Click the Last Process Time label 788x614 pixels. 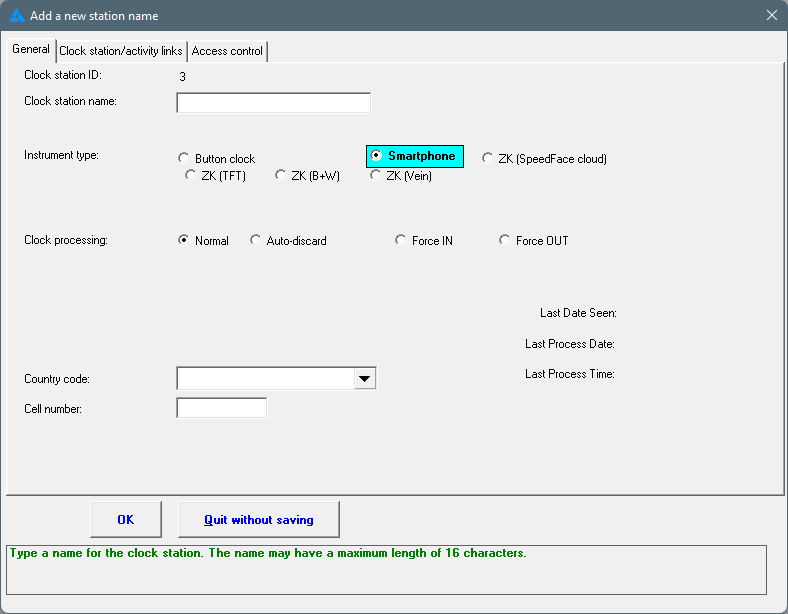[569, 374]
